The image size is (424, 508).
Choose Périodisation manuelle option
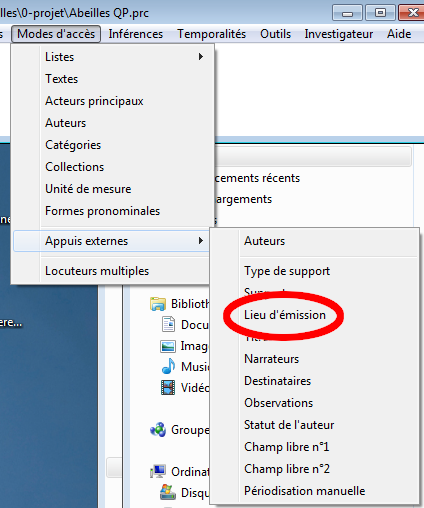click(x=305, y=491)
